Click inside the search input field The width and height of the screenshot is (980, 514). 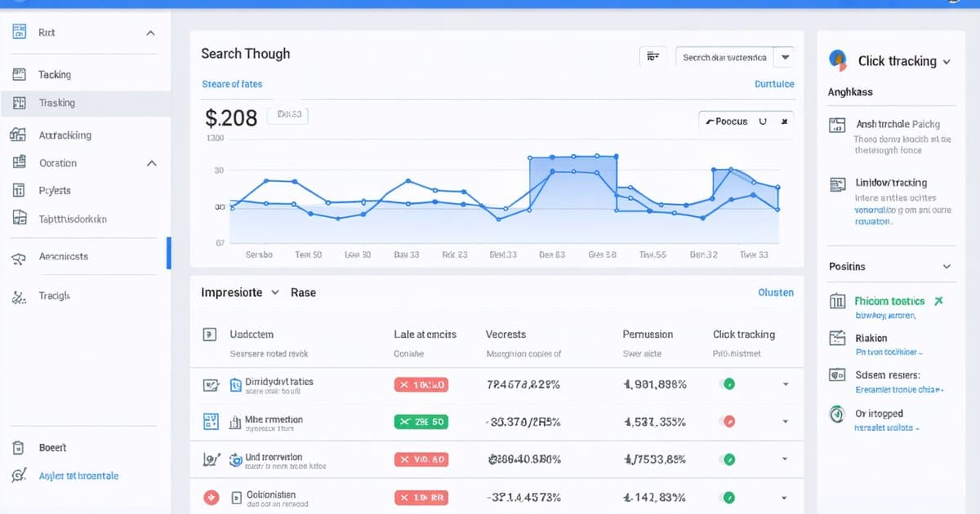coord(727,56)
